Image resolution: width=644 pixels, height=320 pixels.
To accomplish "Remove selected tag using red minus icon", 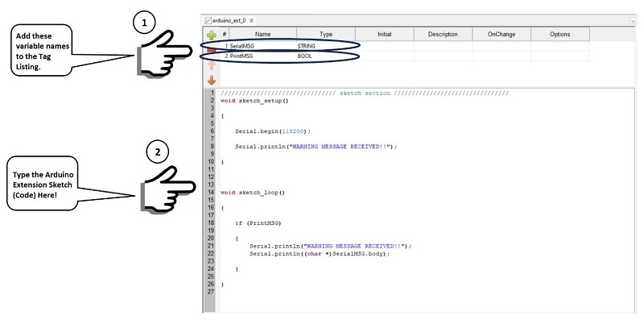I will [212, 51].
